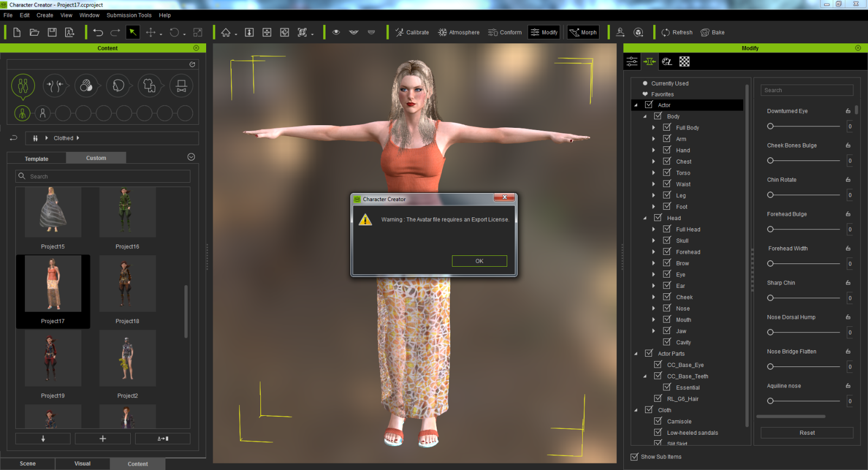Click the eye view toolbar icon

pyautogui.click(x=336, y=33)
